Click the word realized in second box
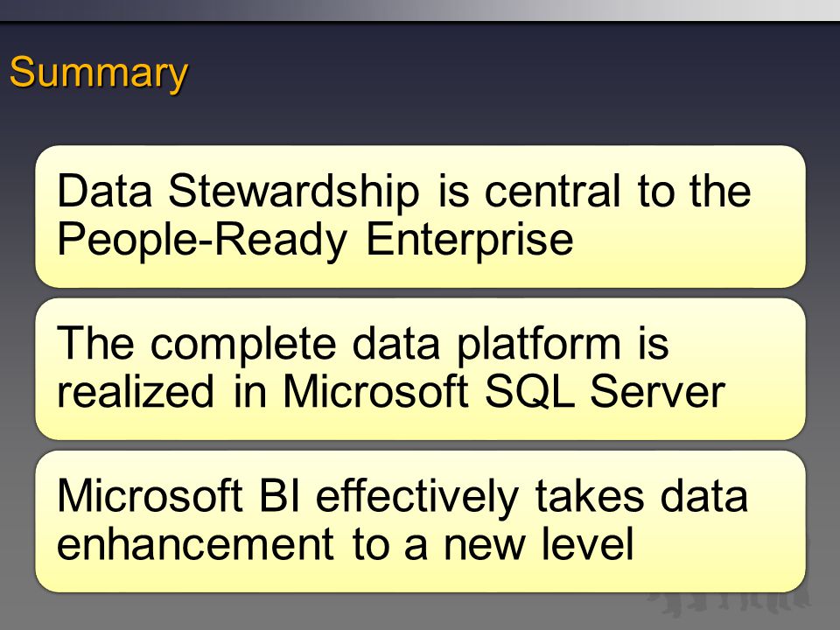This screenshot has width=840, height=630. [136, 392]
